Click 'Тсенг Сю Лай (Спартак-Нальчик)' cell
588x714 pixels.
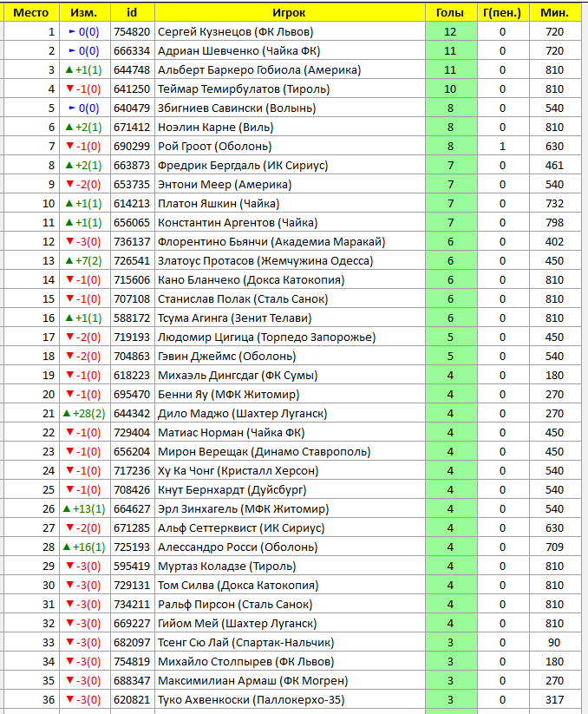(x=290, y=643)
